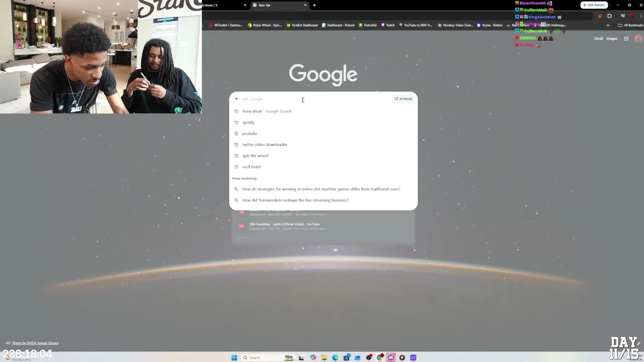Close the Home / X tab

tap(245, 5)
